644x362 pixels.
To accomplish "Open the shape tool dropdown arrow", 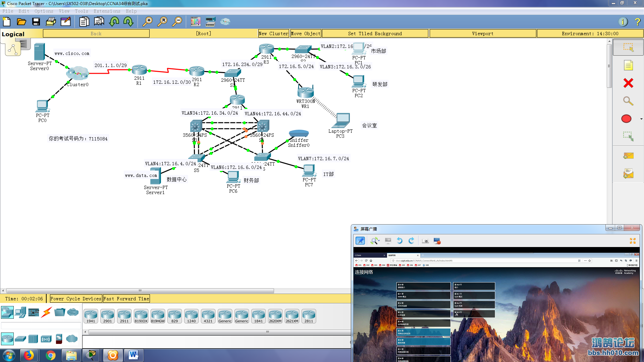I will coord(641,119).
